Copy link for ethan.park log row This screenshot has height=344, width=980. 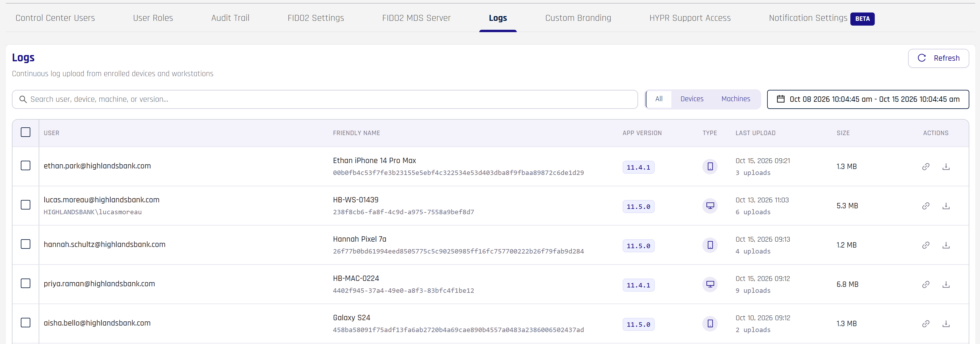click(926, 166)
